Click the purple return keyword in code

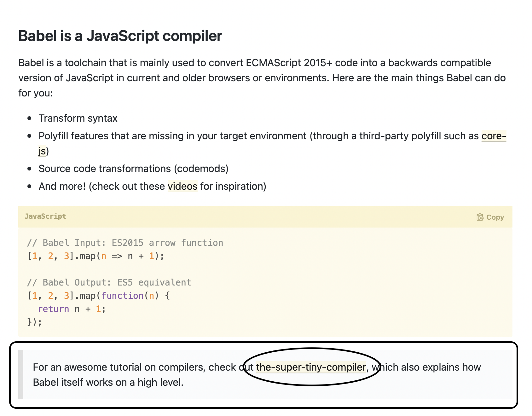click(x=53, y=309)
